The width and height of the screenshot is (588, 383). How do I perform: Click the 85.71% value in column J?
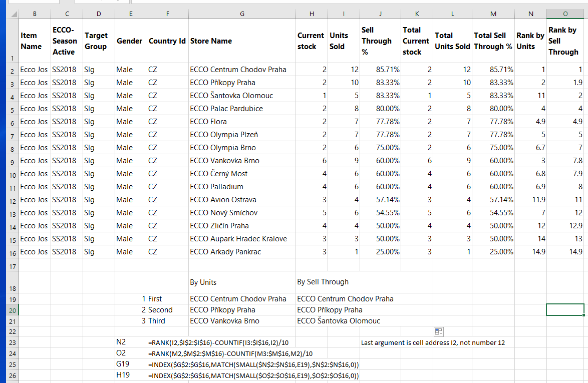point(380,69)
